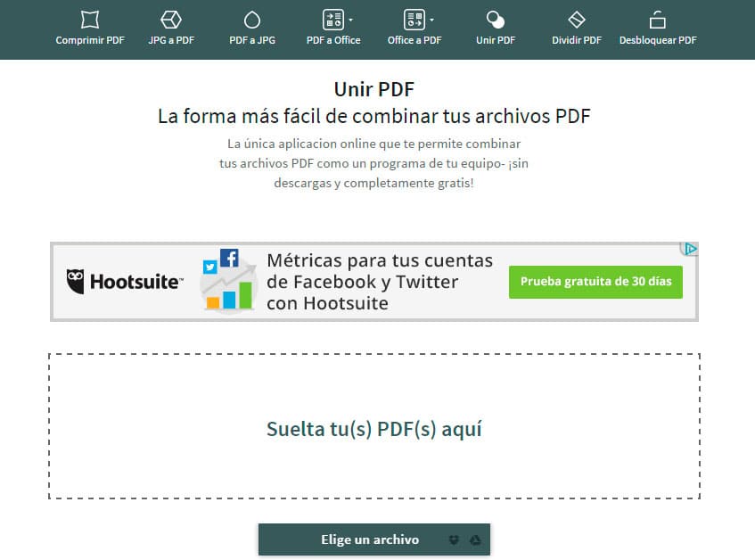755x560 pixels.
Task: Click the Twitter icon in the ad
Action: pos(210,268)
